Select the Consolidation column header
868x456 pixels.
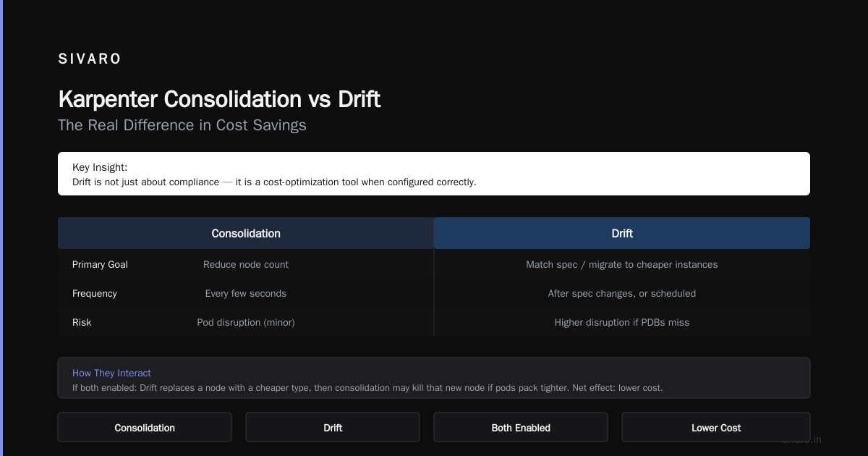(x=246, y=233)
